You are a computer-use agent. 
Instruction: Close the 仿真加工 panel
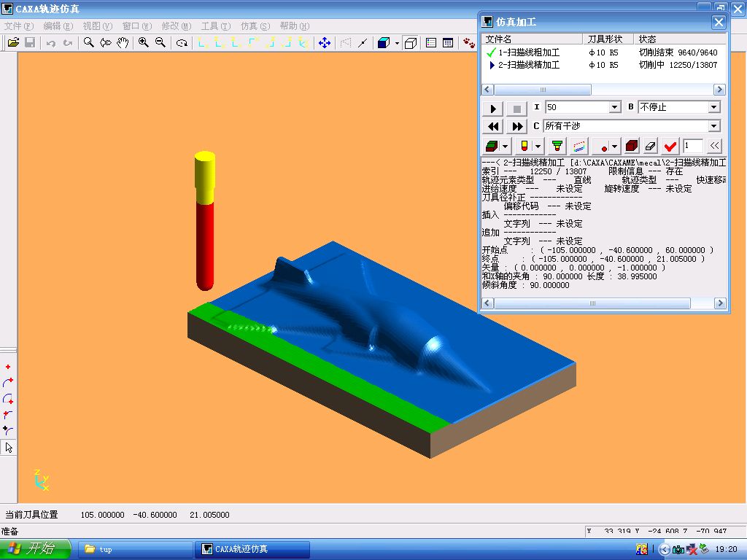tap(719, 22)
